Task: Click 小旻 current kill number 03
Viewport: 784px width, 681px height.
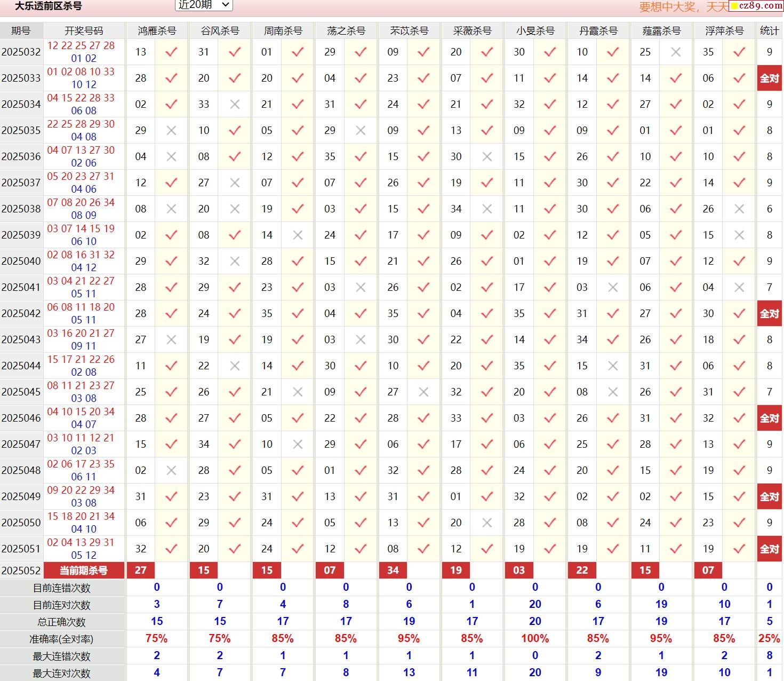Action: [x=519, y=571]
